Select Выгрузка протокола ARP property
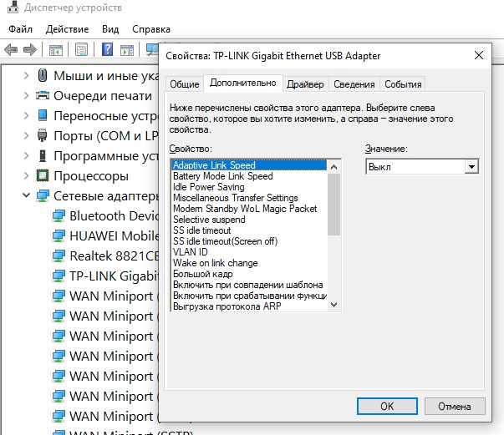The width and height of the screenshot is (504, 435). [249, 306]
